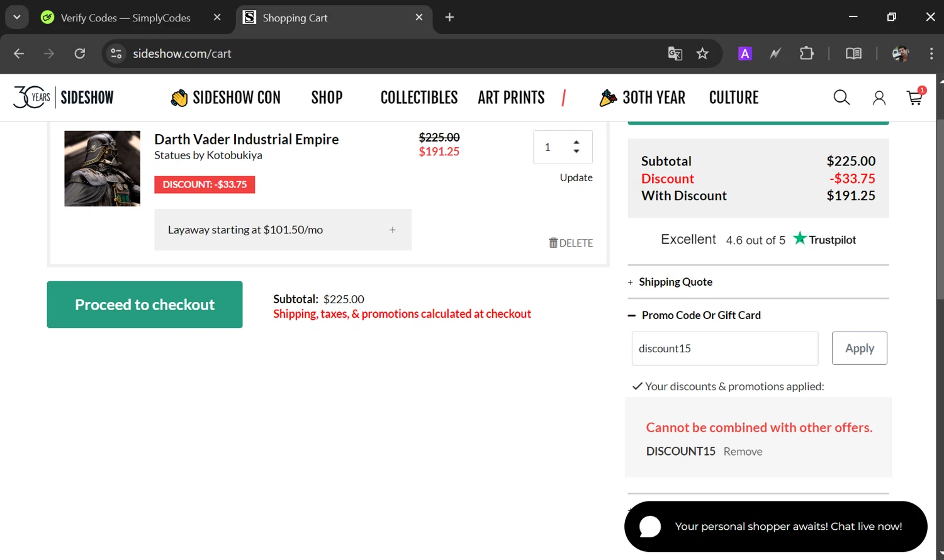Screen dimensions: 944x560
Task: Bookmark this page with the star icon
Action: click(702, 53)
